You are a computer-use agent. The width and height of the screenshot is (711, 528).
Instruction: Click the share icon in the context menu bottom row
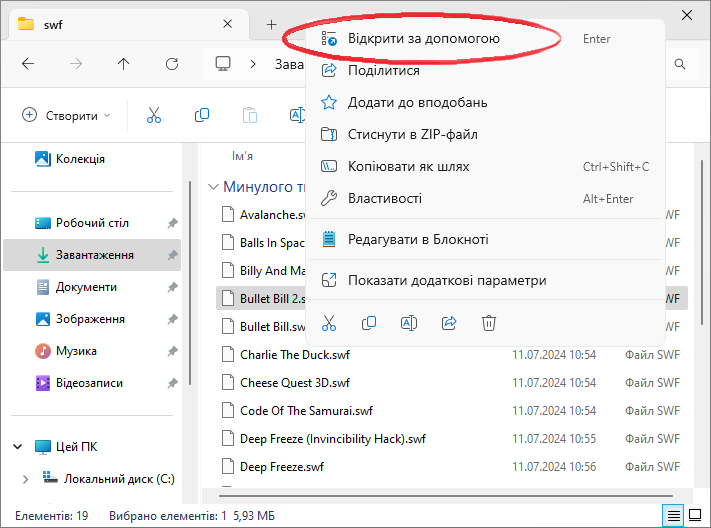pyautogui.click(x=449, y=323)
